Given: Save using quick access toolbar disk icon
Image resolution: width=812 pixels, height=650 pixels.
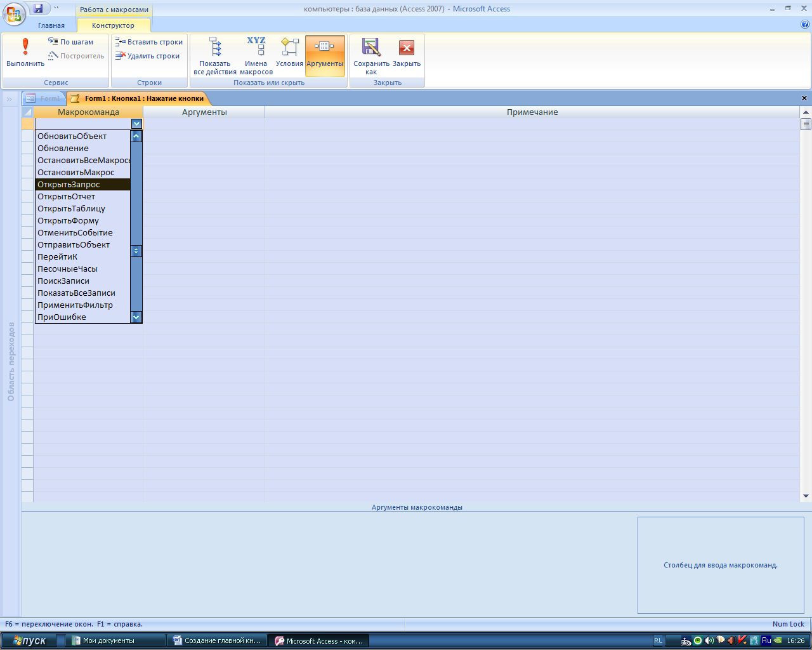Looking at the screenshot, I should point(38,8).
